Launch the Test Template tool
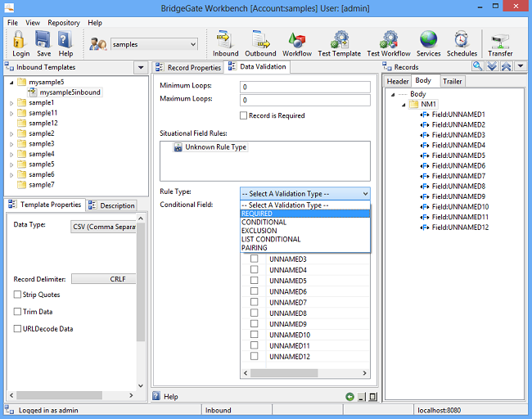 coord(340,40)
